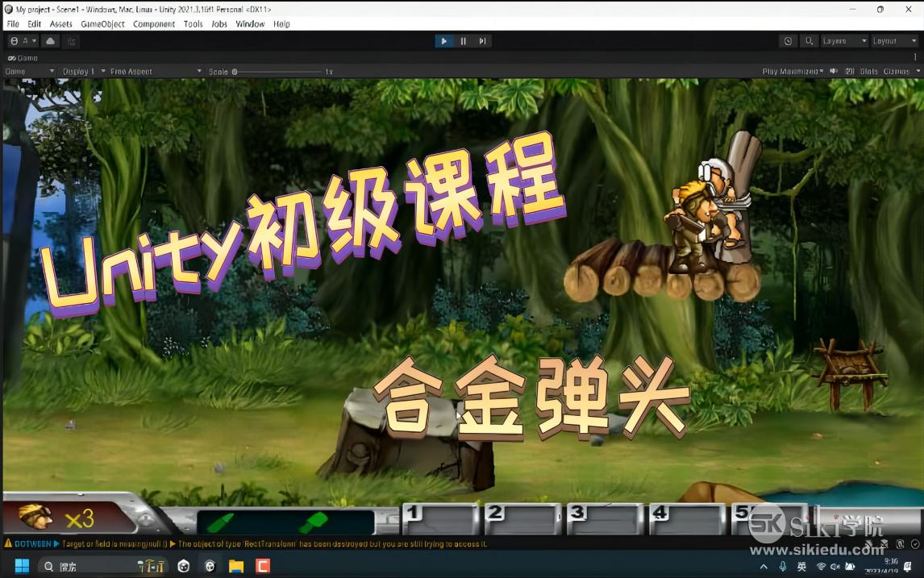The width and height of the screenshot is (924, 578).
Task: Open Unity cloud services icon
Action: tap(51, 40)
